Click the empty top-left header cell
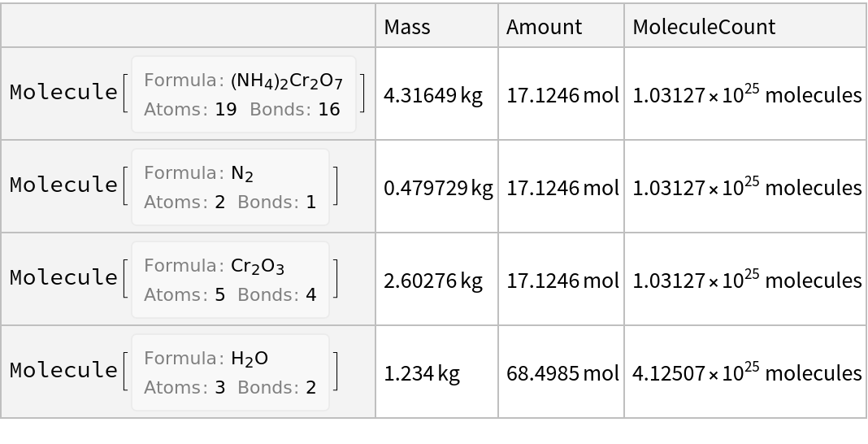The image size is (868, 444). (x=188, y=26)
